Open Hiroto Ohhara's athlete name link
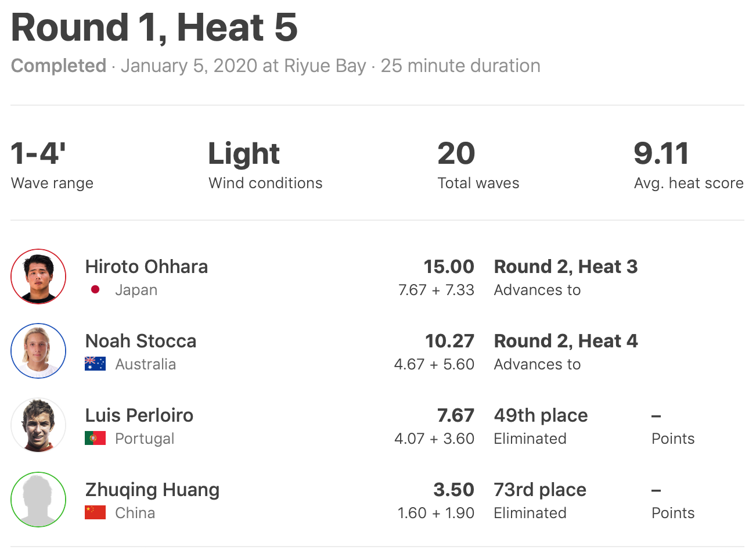 tap(146, 267)
